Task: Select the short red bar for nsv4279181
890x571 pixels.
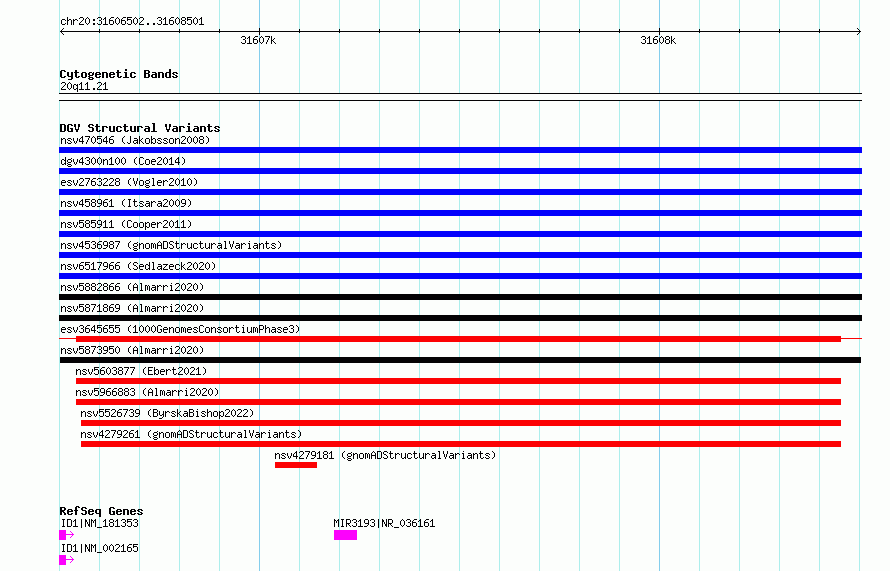Action: (x=296, y=465)
